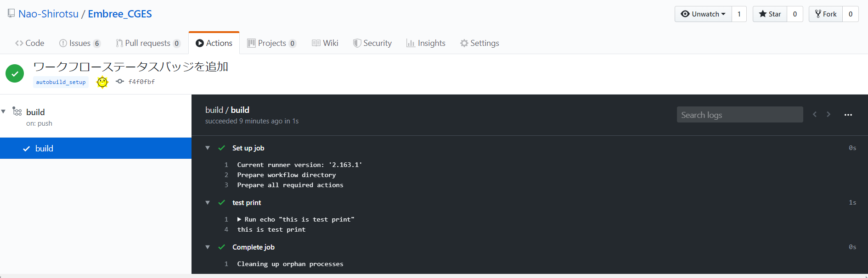Screen dimensions: 868x278
Task: View the watchers count of 1
Action: click(739, 14)
